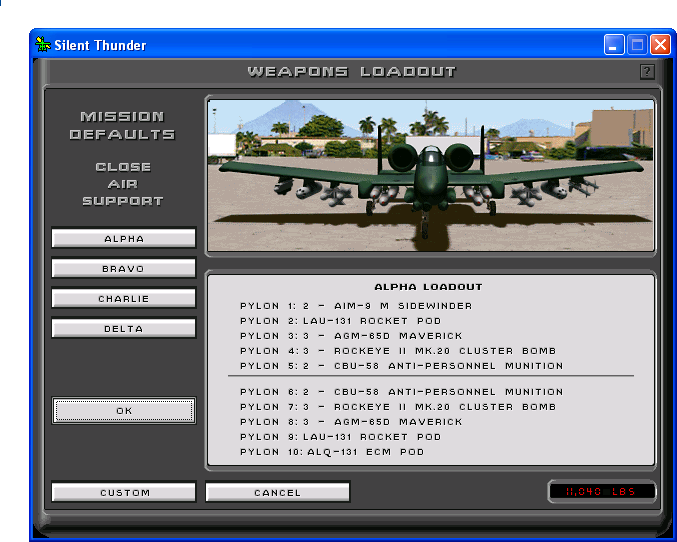Maximize the Silent Thunder window
The image size is (677, 542).
point(637,45)
